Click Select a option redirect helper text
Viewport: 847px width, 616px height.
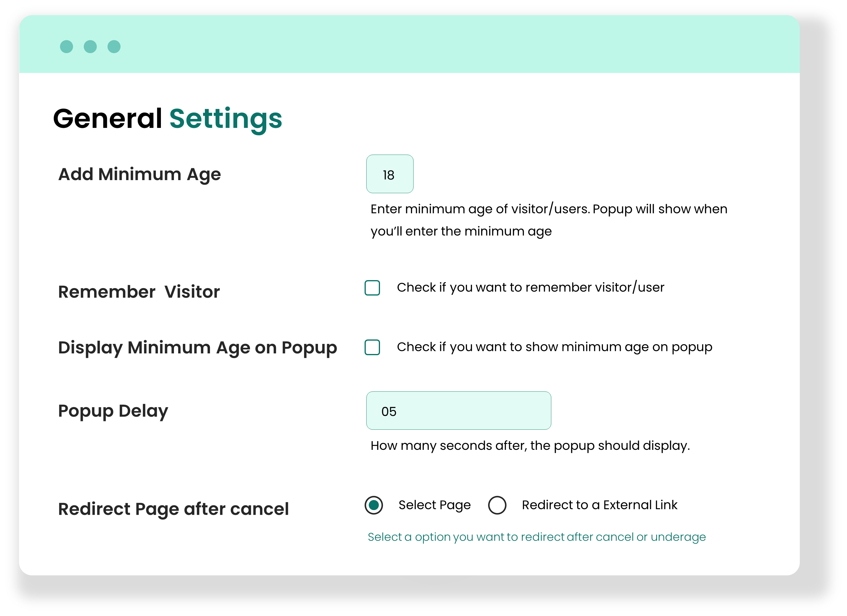click(x=537, y=536)
